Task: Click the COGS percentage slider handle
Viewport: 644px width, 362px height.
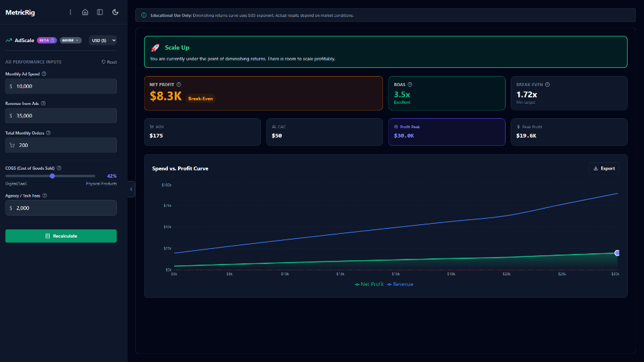Action: [52, 176]
